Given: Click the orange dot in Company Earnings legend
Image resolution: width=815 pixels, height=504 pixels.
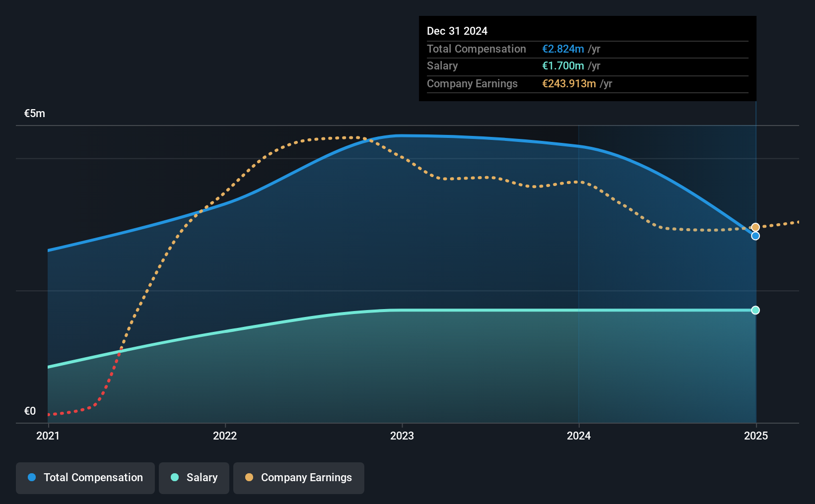Looking at the screenshot, I should pyautogui.click(x=249, y=477).
